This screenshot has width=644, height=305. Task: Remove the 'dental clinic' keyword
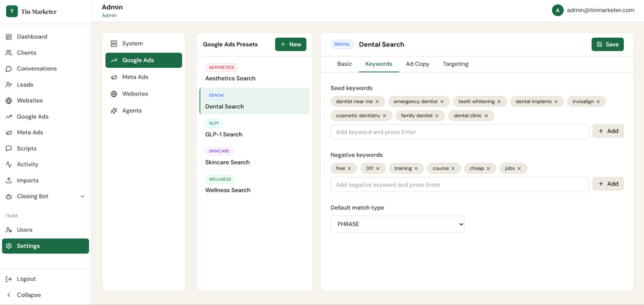click(x=486, y=116)
